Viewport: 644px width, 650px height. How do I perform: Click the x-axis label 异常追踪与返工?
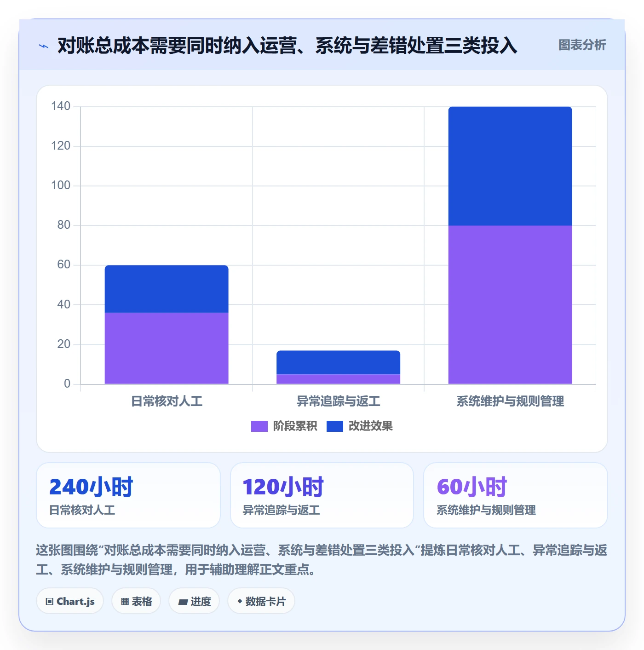pos(338,401)
